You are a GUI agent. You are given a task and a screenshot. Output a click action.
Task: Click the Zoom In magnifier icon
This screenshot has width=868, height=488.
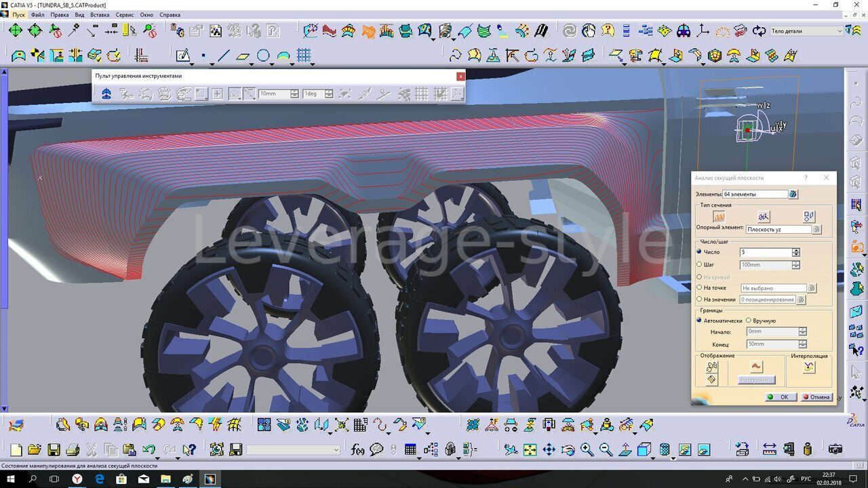coord(587,449)
